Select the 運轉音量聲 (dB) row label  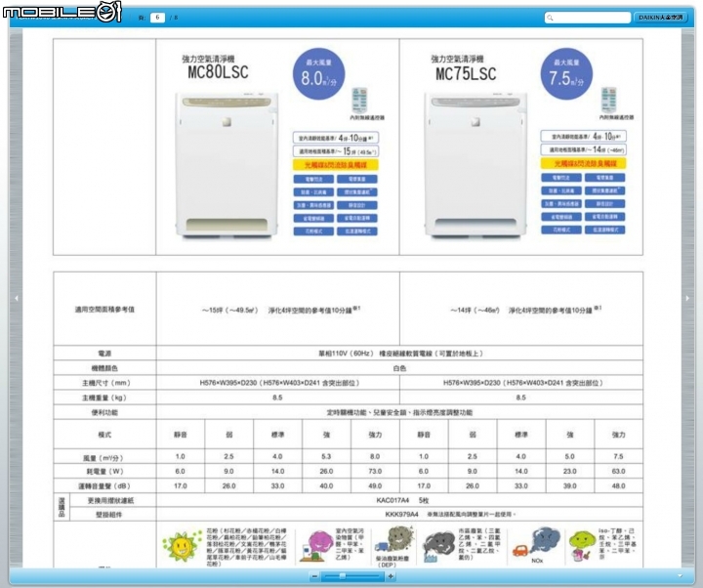(104, 486)
